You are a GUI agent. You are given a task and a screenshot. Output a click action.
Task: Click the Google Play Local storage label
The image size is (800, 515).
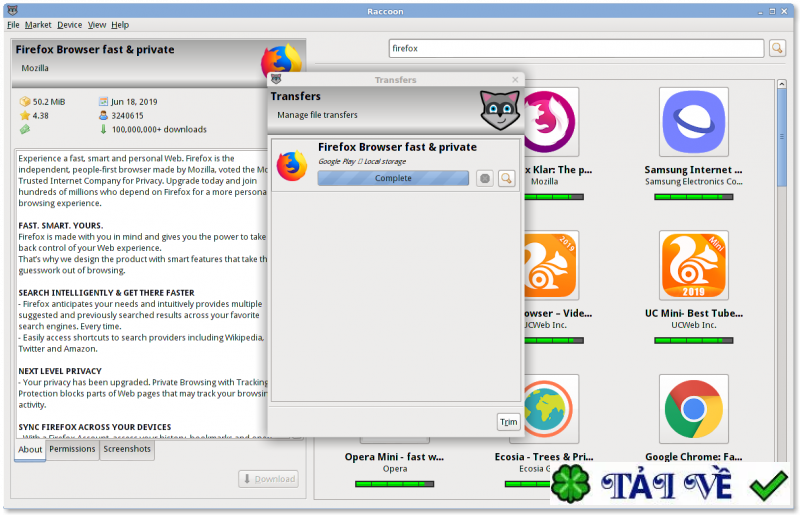point(362,161)
